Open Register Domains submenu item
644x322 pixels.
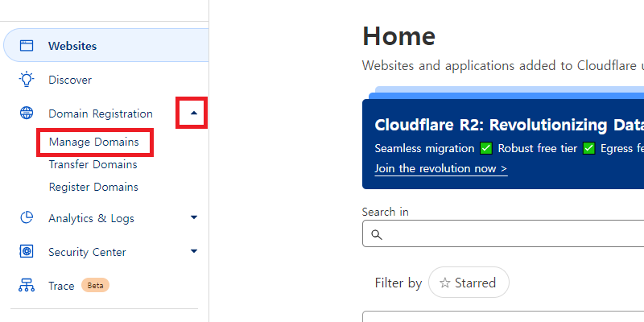(x=93, y=187)
